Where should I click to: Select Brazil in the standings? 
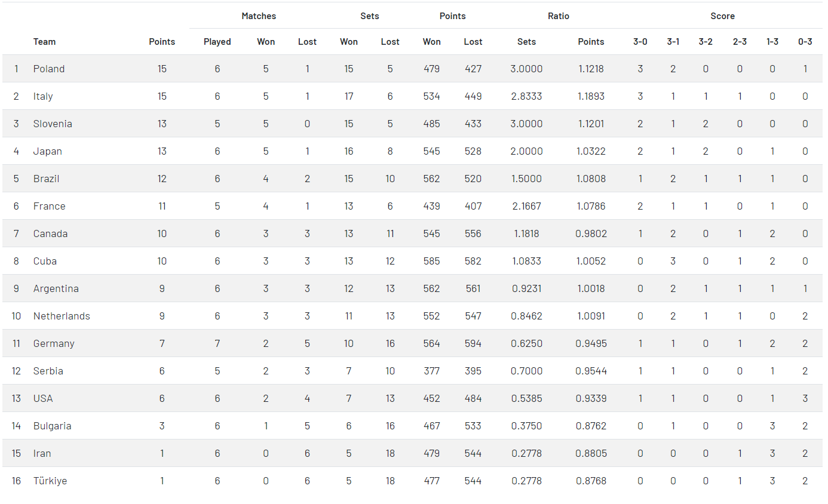click(46, 179)
